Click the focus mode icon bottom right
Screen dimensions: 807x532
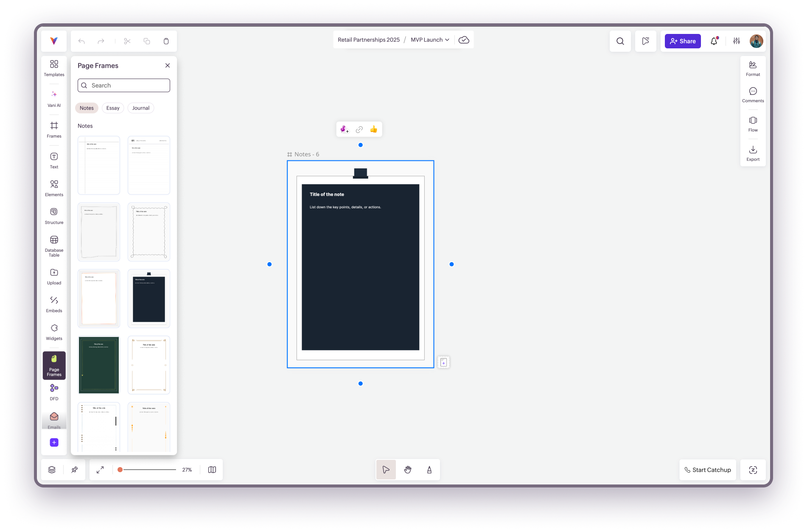tap(753, 470)
